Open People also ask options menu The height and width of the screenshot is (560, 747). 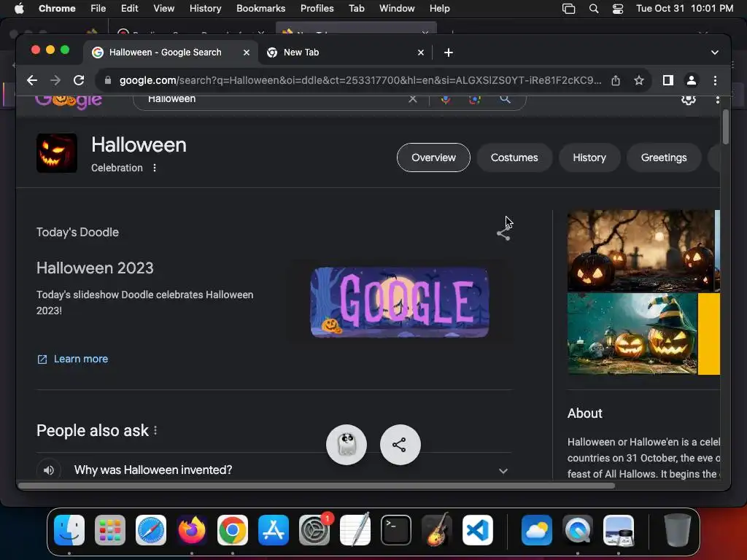pos(155,430)
